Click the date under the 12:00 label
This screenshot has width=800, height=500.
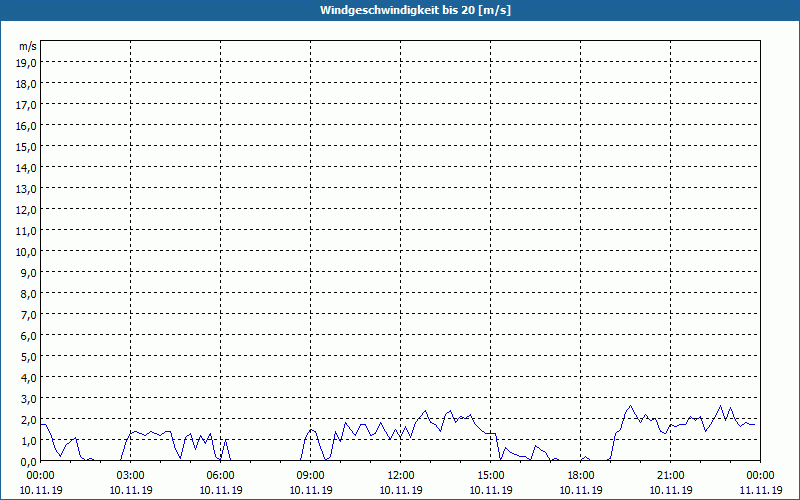pyautogui.click(x=401, y=490)
